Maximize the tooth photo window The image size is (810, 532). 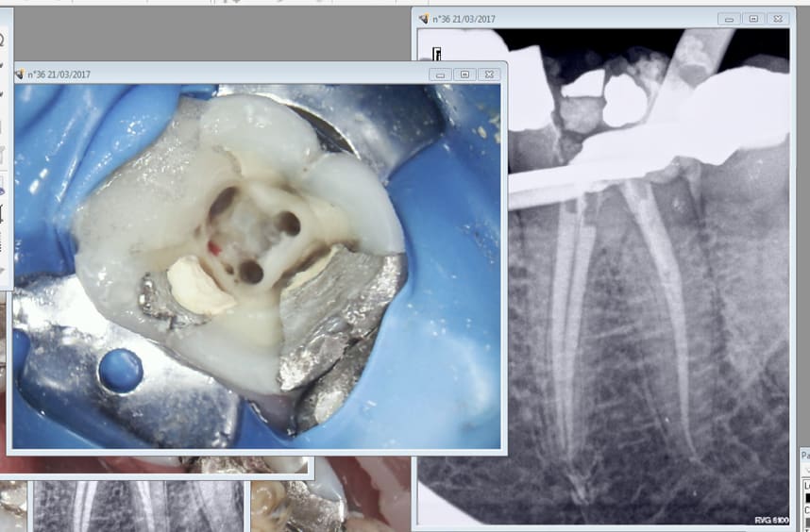464,74
